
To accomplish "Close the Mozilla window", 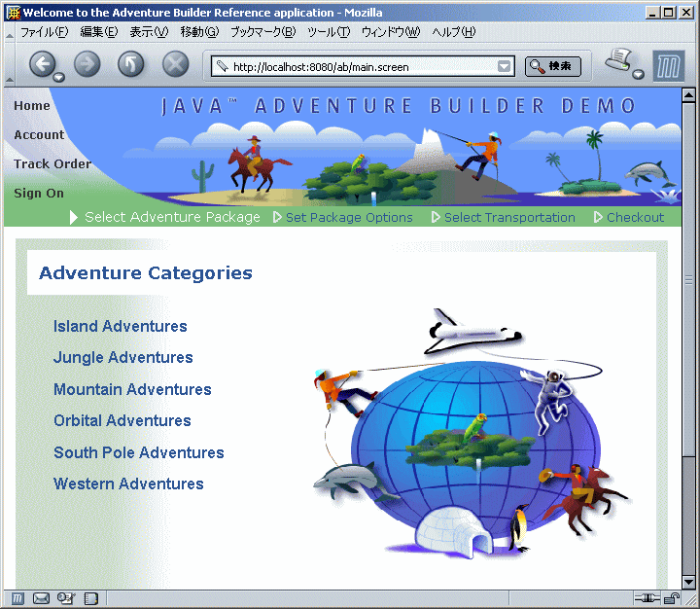I will point(686,13).
